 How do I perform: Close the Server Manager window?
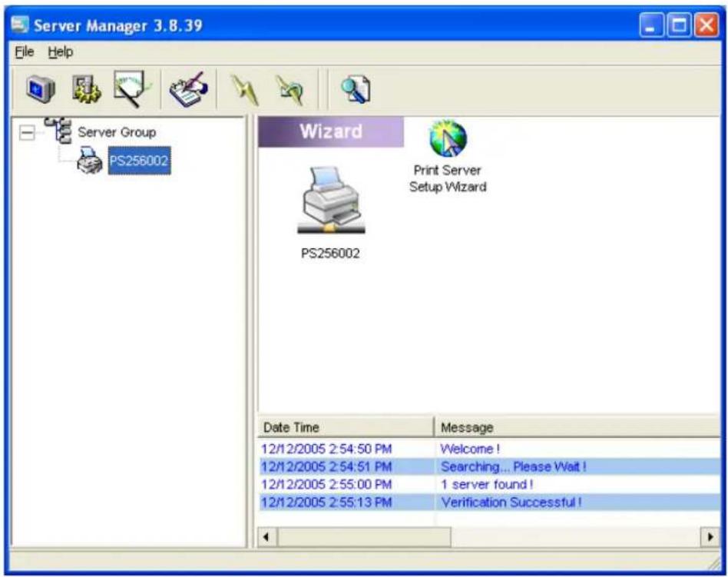(x=706, y=25)
